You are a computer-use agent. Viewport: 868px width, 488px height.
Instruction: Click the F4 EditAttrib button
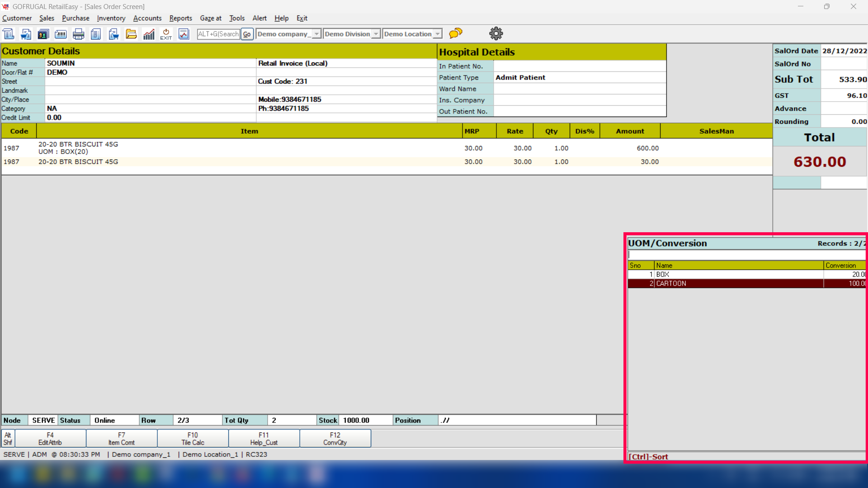(50, 438)
